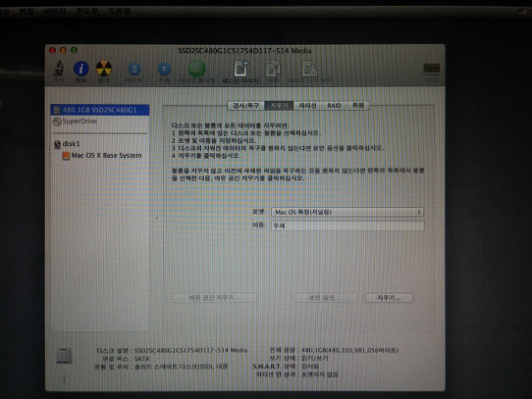
Task: Open the 이미지 menu in menu bar
Action: [54, 11]
